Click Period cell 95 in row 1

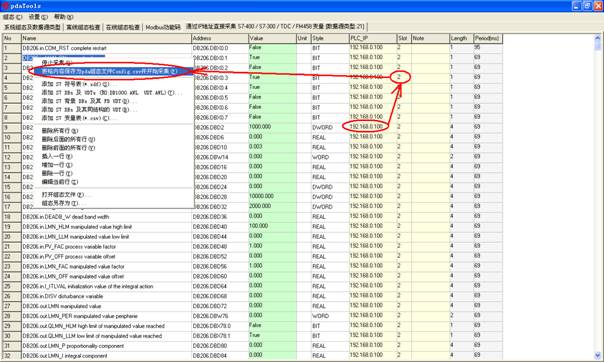click(x=488, y=48)
